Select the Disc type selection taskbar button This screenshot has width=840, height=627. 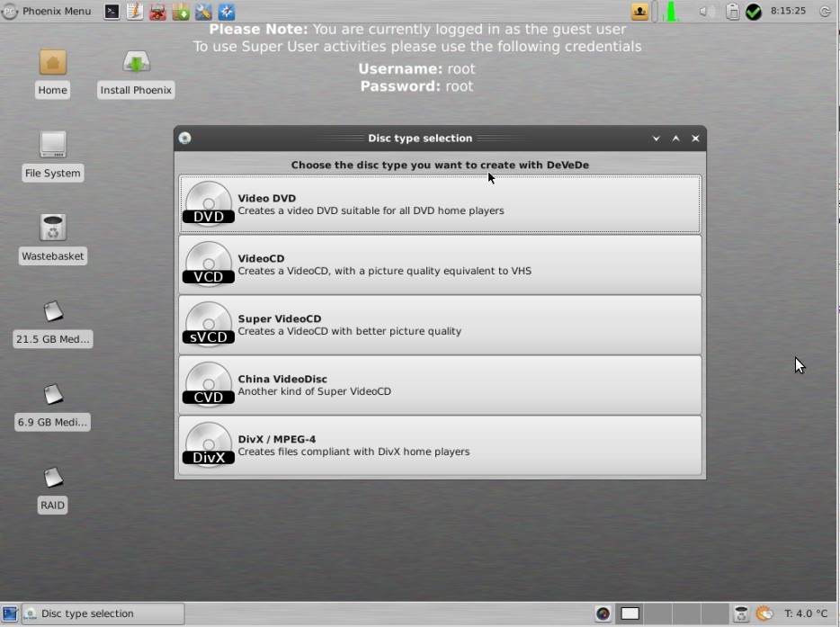(x=103, y=614)
